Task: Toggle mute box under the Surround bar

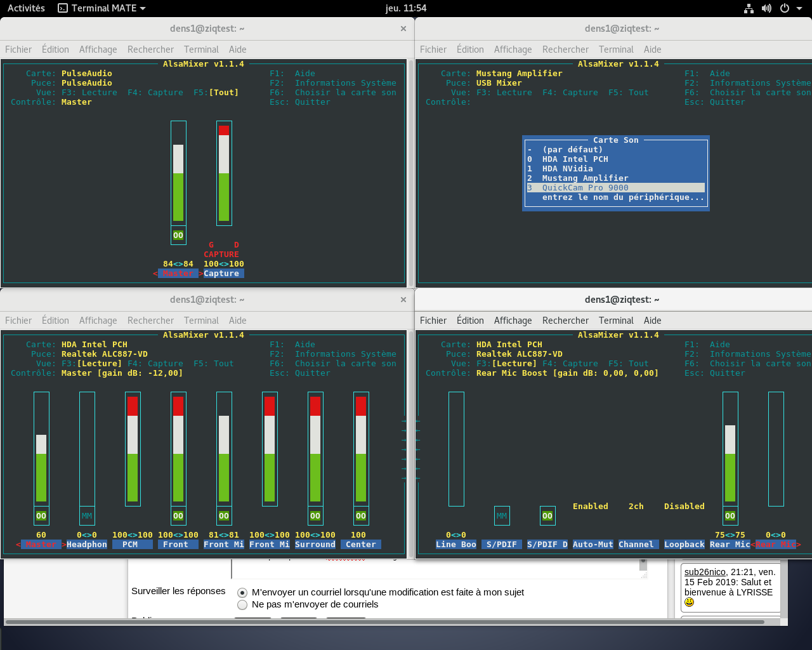Action: tap(315, 516)
